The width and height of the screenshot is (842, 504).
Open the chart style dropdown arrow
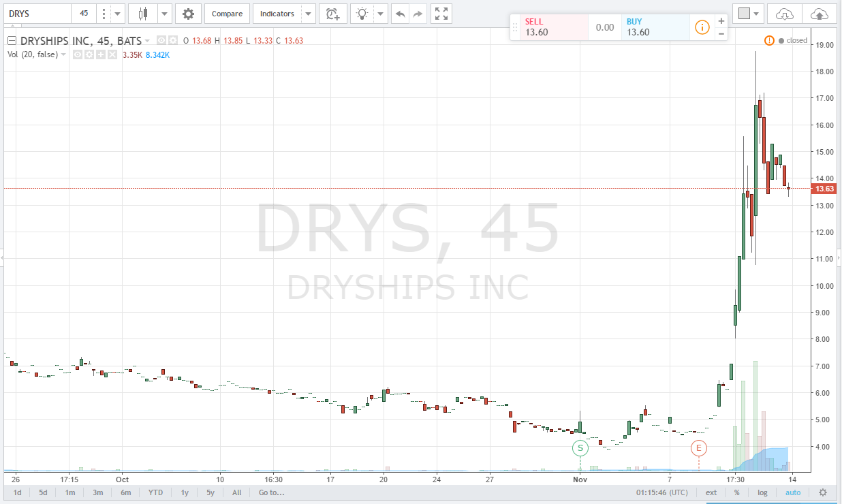click(x=163, y=14)
